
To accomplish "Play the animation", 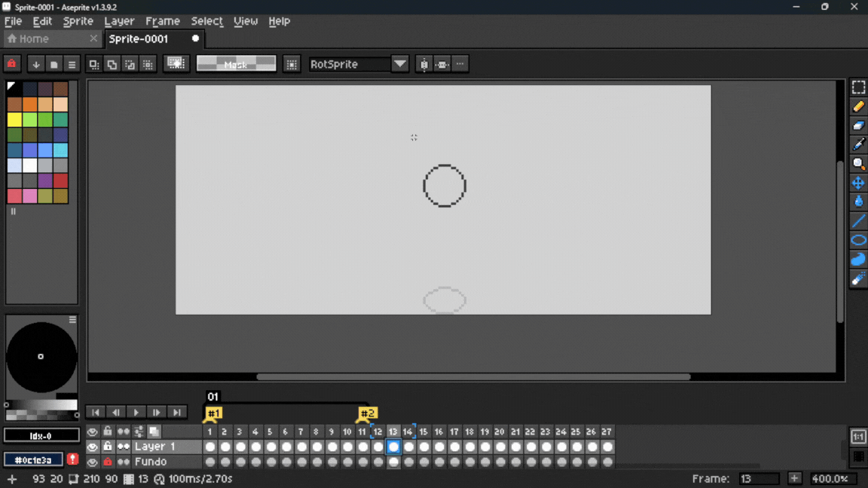I will [136, 412].
